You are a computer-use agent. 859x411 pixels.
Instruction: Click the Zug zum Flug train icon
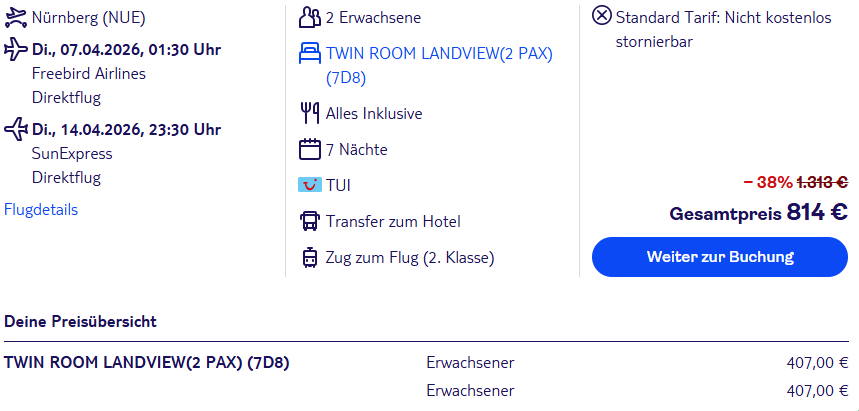click(x=310, y=257)
